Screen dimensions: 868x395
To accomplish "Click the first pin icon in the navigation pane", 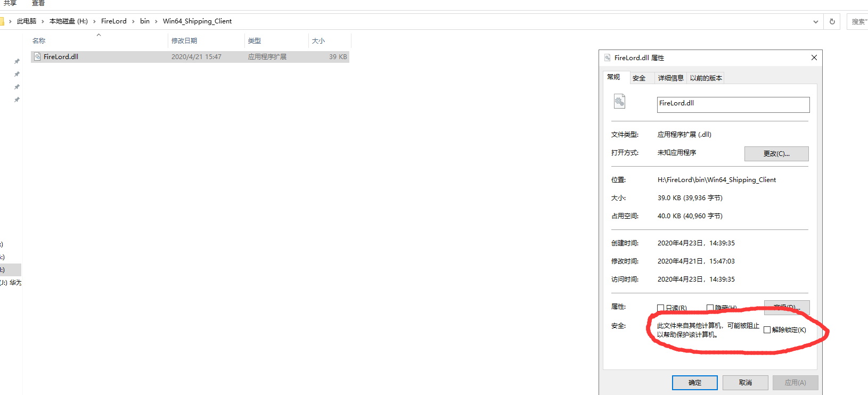I will point(17,61).
